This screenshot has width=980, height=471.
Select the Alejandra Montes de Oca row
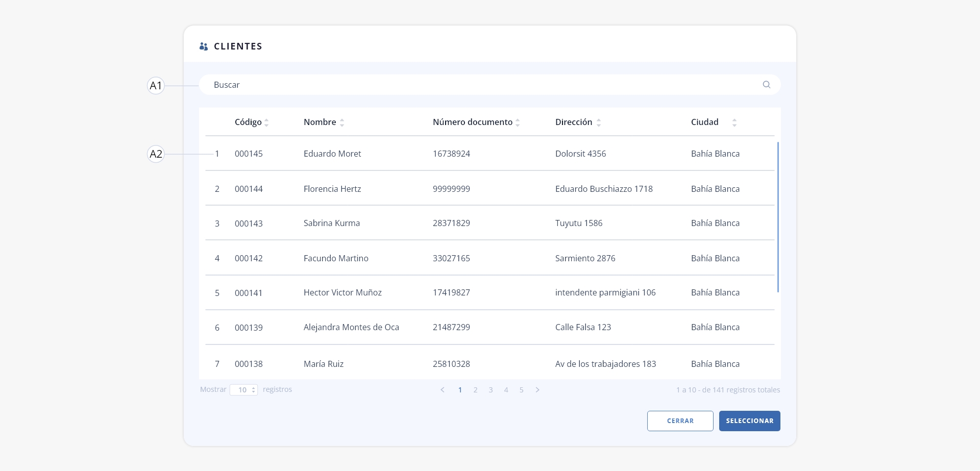[x=490, y=327]
